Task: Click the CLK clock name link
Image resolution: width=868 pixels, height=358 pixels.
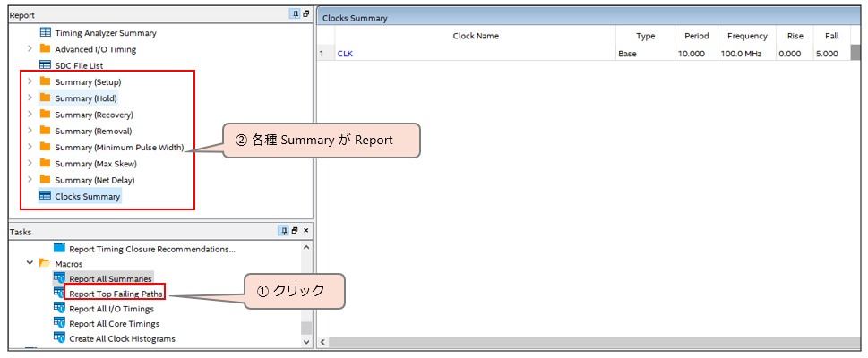Action: click(x=345, y=54)
